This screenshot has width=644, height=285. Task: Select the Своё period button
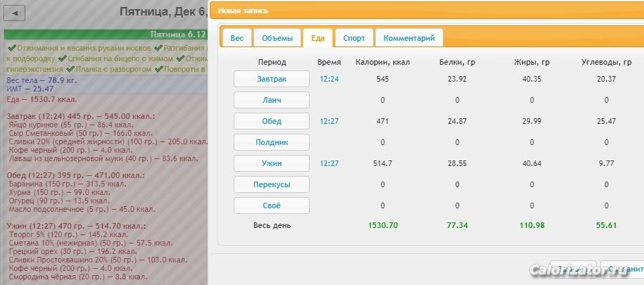(272, 205)
